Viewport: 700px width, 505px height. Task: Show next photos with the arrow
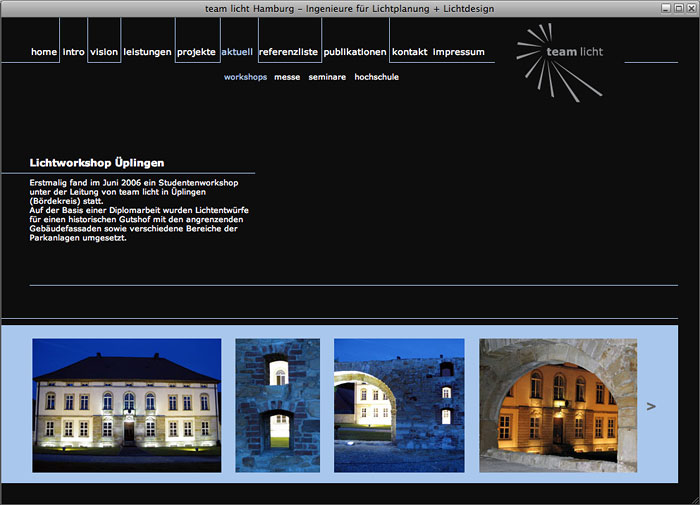tap(651, 406)
